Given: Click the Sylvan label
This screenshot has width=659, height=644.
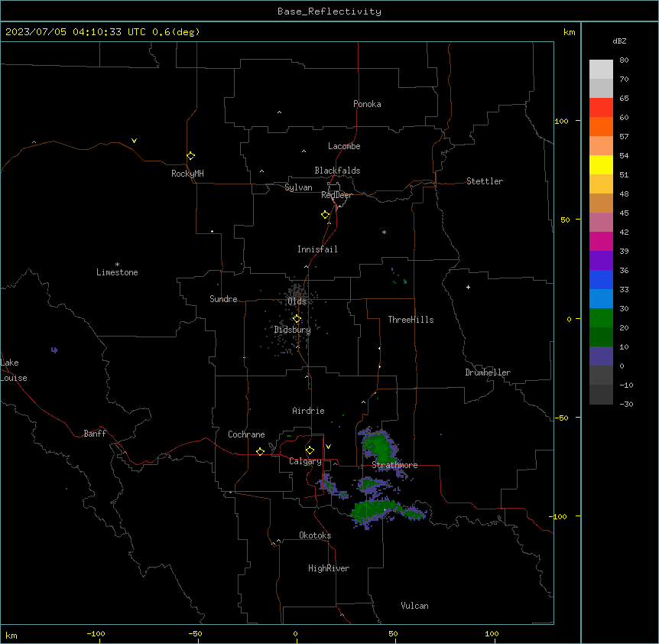Looking at the screenshot, I should (298, 187).
